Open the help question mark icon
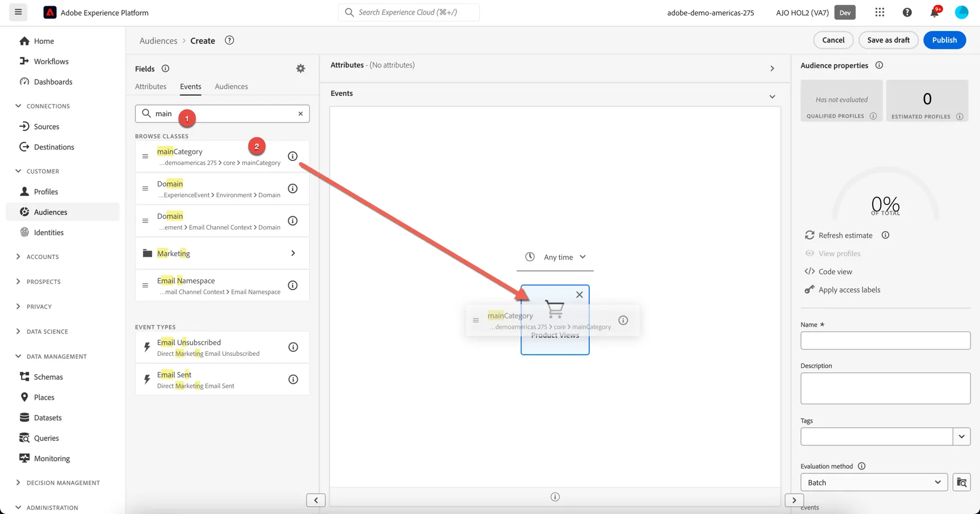 907,12
